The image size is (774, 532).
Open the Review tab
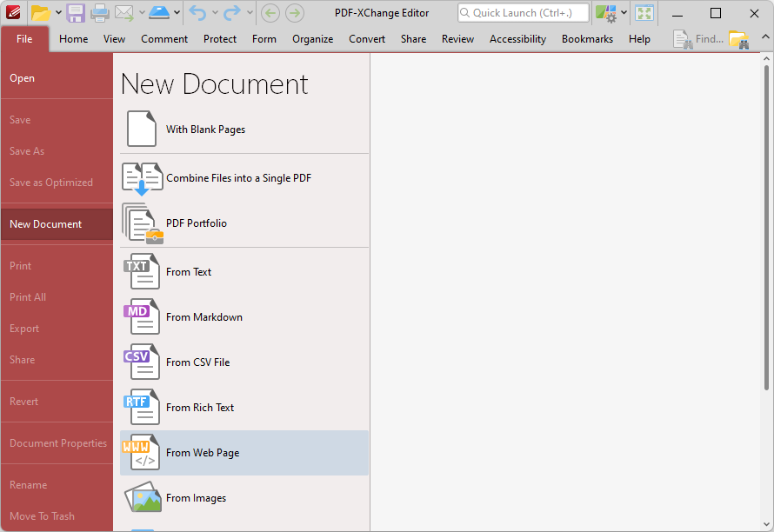[x=457, y=39]
